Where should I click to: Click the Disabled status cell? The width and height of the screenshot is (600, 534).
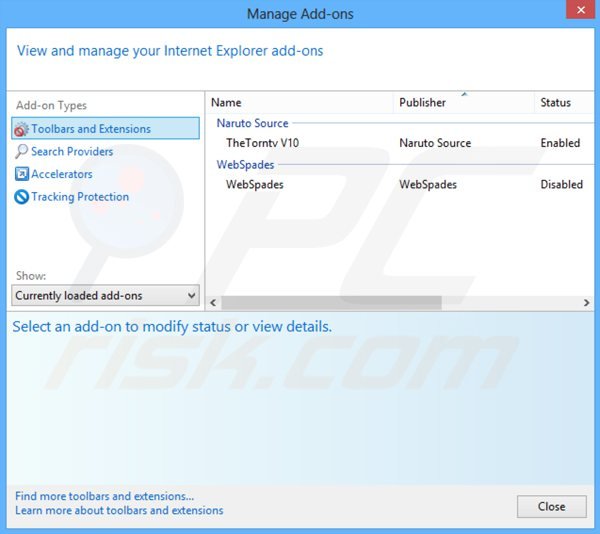[561, 184]
